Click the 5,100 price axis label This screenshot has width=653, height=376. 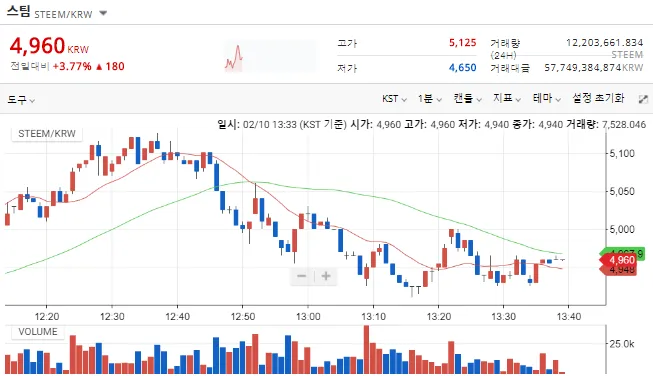click(x=622, y=153)
